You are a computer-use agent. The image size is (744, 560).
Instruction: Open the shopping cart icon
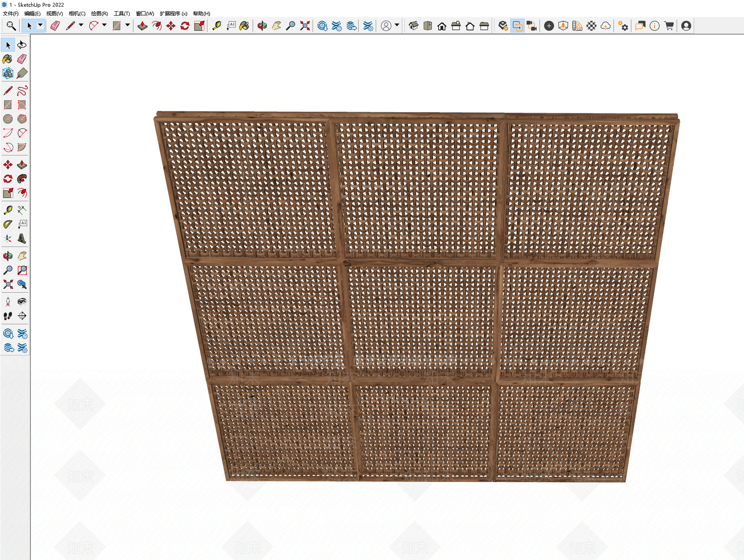669,26
